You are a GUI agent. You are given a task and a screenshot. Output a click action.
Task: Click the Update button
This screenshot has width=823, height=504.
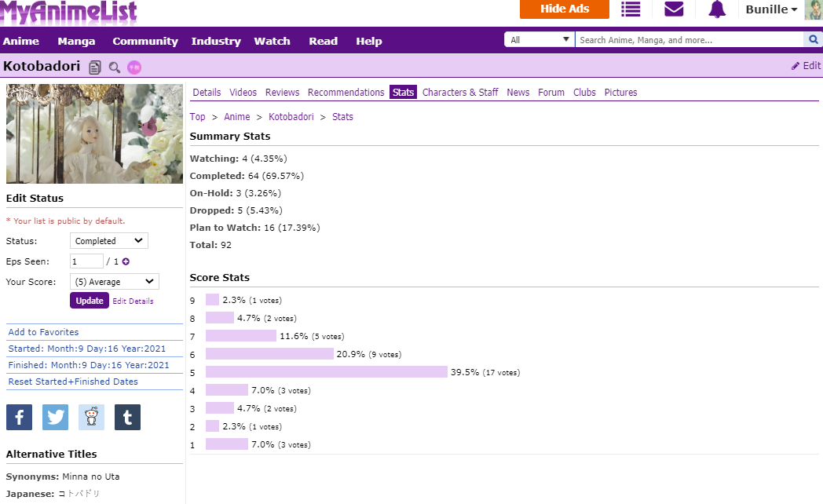coord(90,301)
